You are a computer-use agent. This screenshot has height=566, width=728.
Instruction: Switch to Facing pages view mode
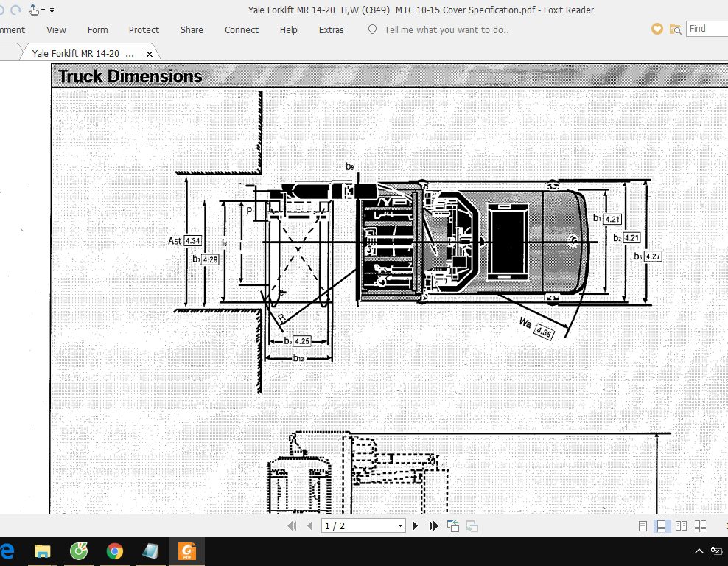coord(682,525)
